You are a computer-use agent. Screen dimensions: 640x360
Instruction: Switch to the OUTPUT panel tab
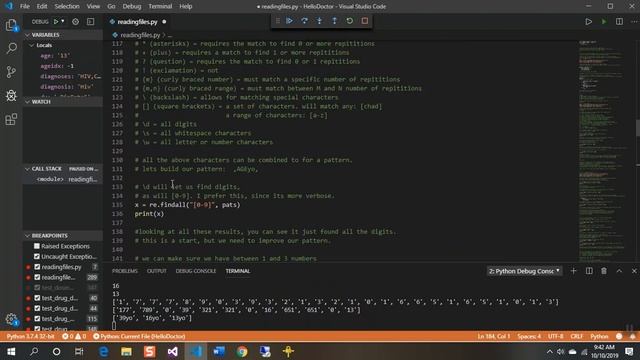157,271
